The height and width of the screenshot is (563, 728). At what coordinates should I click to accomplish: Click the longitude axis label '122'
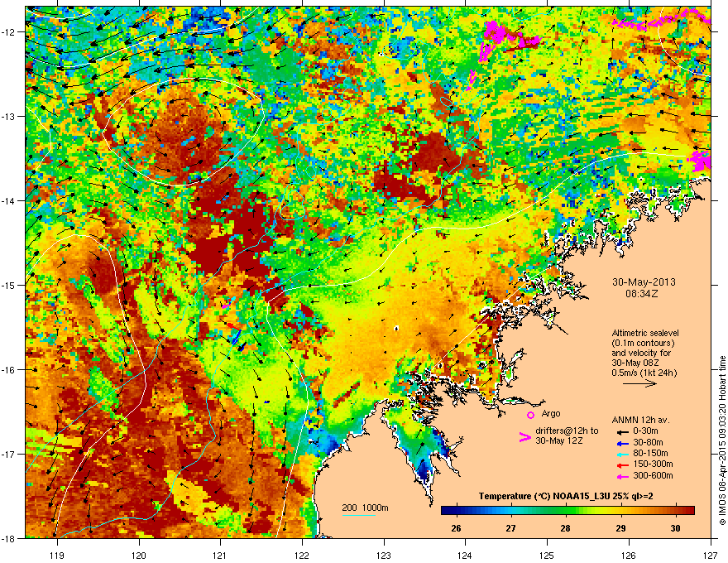coord(302,555)
